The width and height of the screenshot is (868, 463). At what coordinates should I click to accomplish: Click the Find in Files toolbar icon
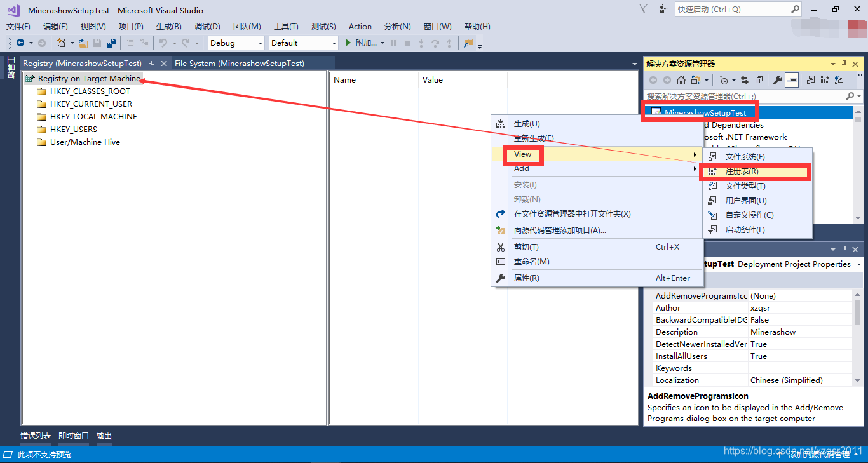click(x=468, y=43)
